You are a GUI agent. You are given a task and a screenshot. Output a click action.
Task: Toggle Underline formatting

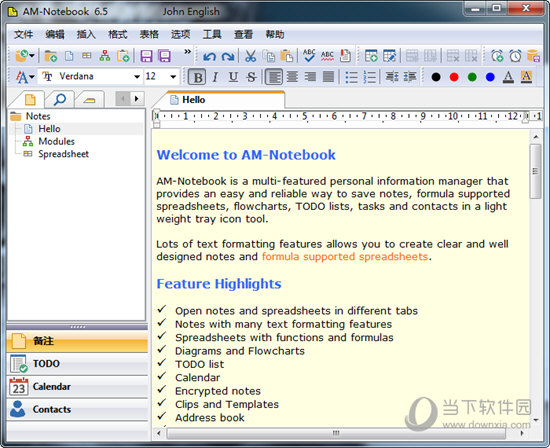coord(233,77)
